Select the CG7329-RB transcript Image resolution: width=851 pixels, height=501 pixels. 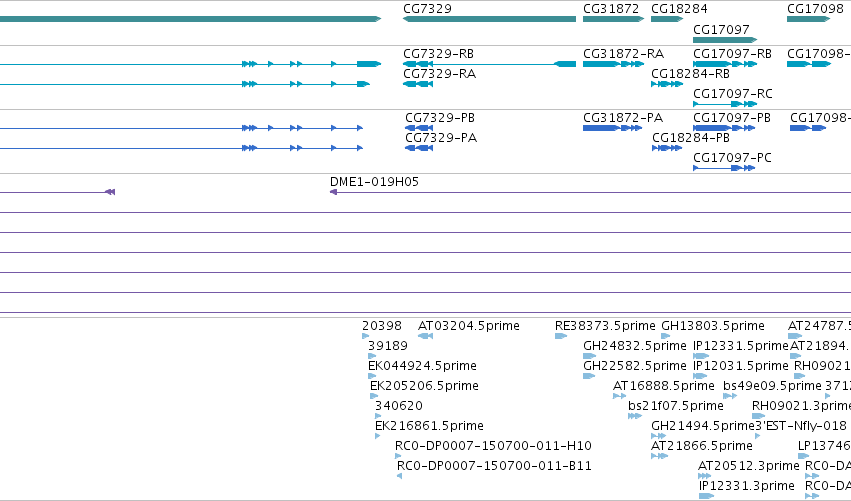(x=489, y=64)
